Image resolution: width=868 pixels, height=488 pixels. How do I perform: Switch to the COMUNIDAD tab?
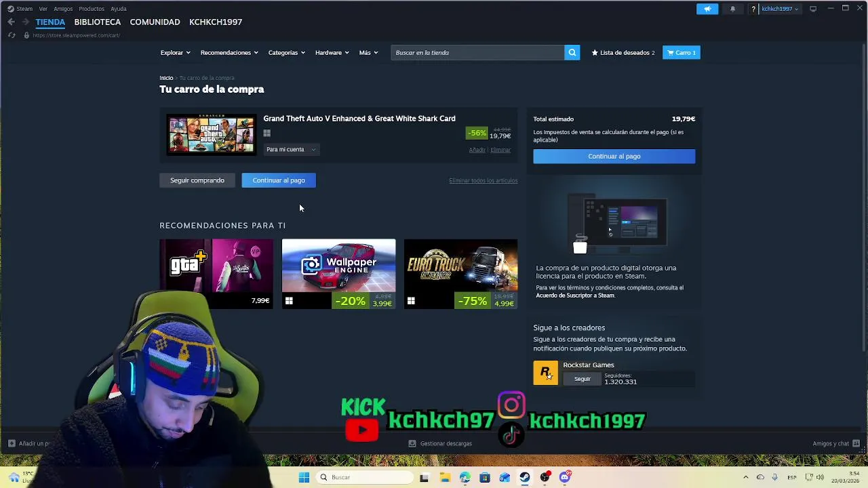(x=155, y=22)
